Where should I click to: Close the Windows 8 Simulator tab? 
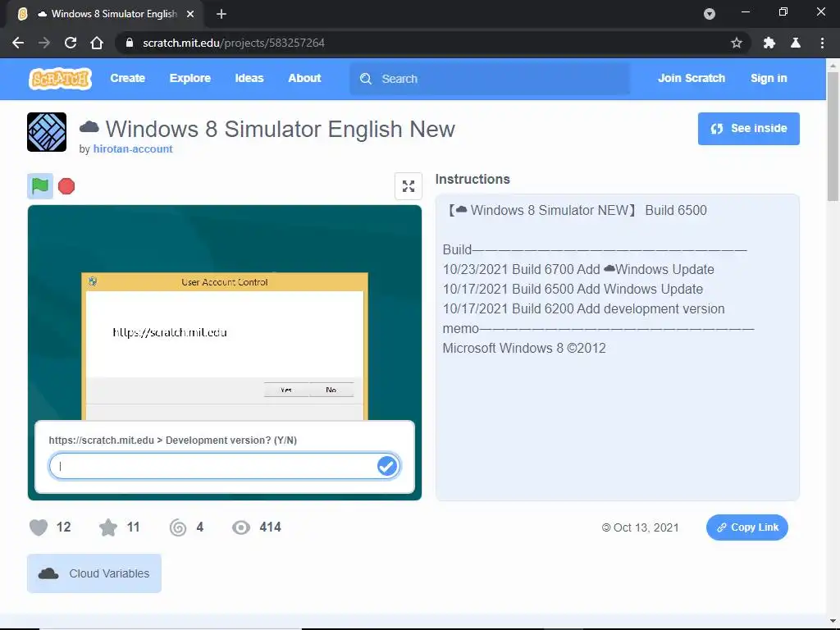point(190,14)
